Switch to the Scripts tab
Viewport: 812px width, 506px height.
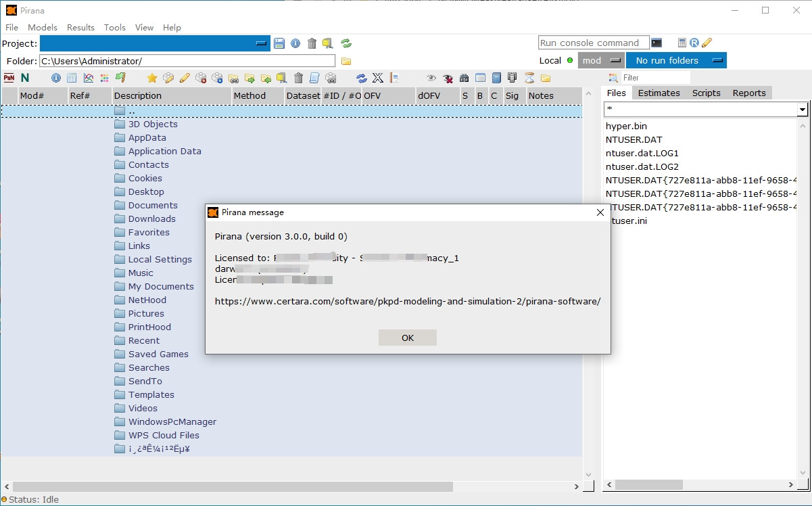coord(707,93)
